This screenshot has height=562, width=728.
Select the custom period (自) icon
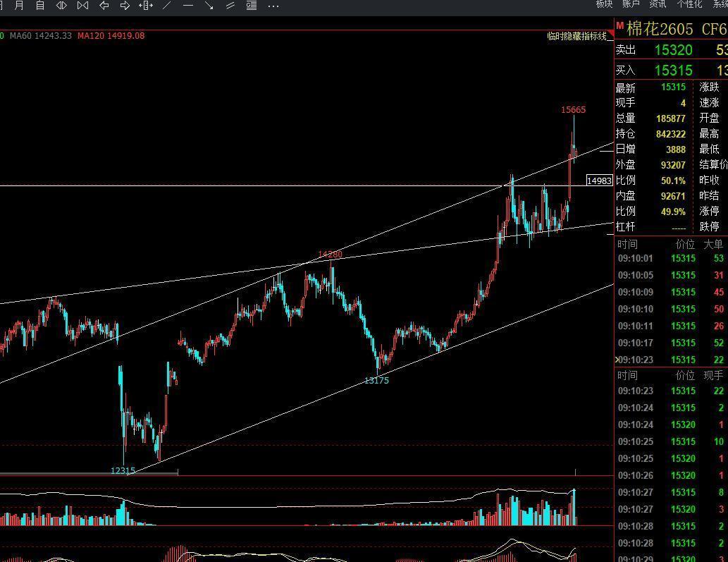pos(40,6)
